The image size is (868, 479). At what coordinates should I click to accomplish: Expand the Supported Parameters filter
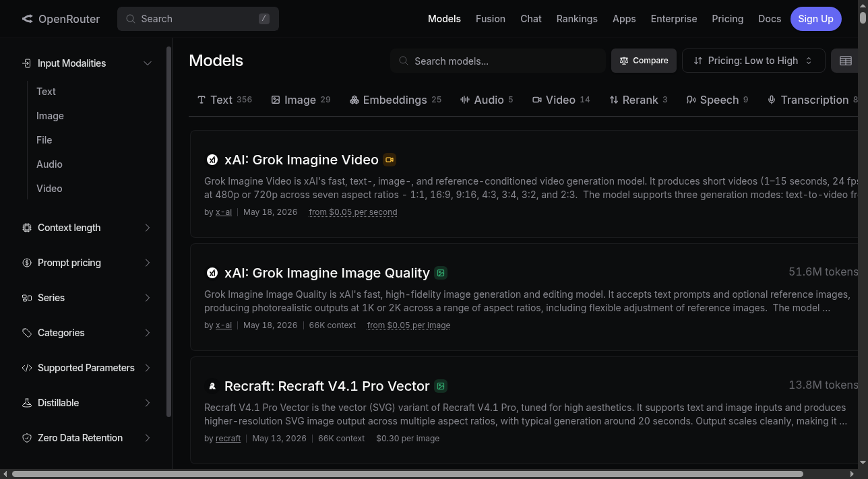[x=148, y=368]
